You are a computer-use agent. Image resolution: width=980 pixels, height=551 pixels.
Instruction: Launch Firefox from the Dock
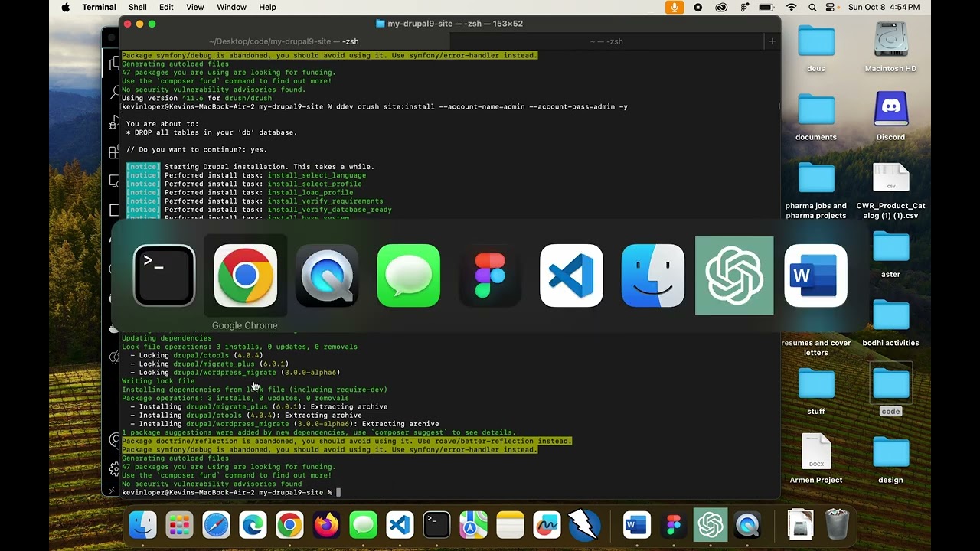click(x=326, y=525)
